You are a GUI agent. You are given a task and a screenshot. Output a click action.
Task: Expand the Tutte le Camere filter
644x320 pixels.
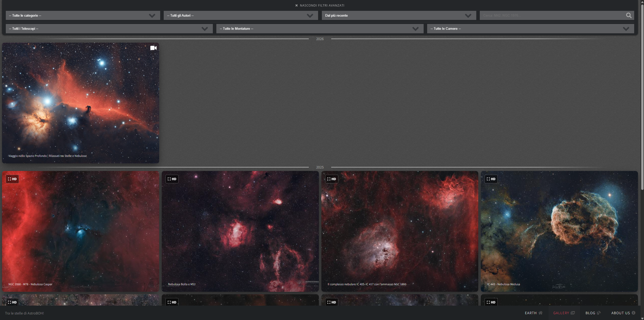tap(530, 28)
